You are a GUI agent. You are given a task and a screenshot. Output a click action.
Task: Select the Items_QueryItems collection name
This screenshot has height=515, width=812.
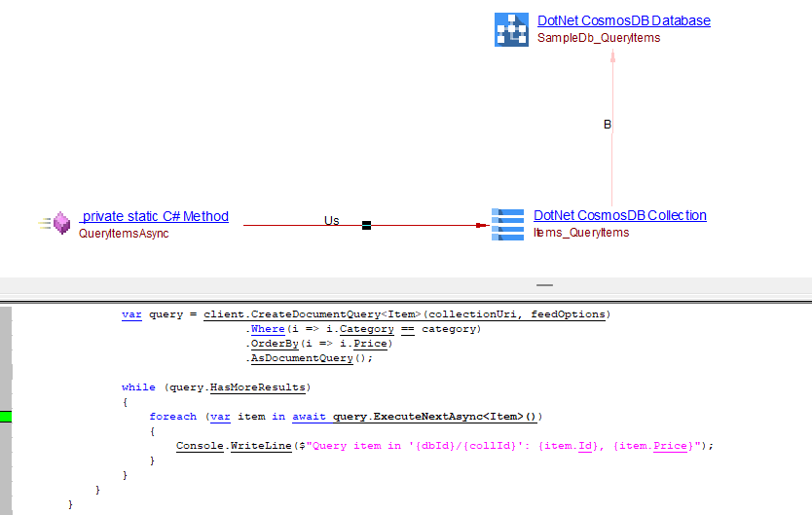click(581, 233)
